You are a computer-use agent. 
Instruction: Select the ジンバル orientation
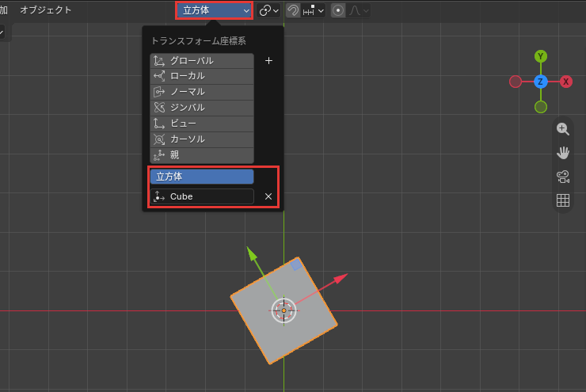202,108
